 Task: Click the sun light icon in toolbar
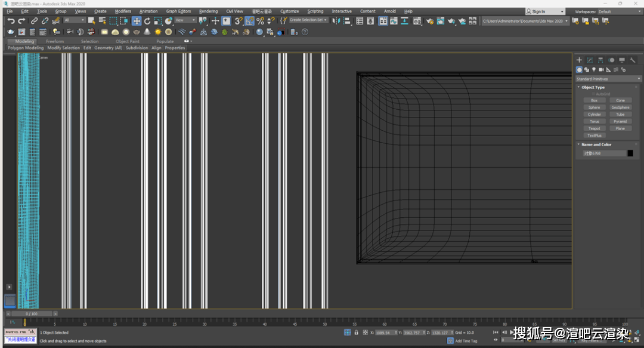click(x=157, y=32)
